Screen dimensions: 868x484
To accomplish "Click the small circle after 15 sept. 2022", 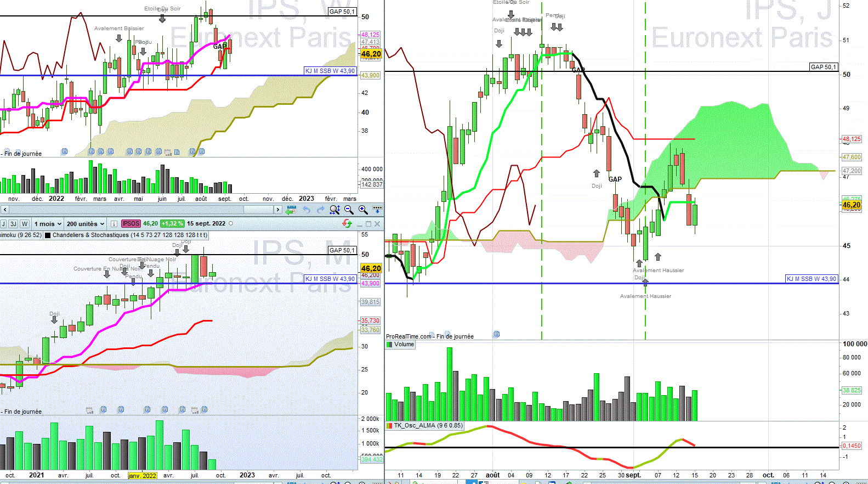I will pos(231,224).
